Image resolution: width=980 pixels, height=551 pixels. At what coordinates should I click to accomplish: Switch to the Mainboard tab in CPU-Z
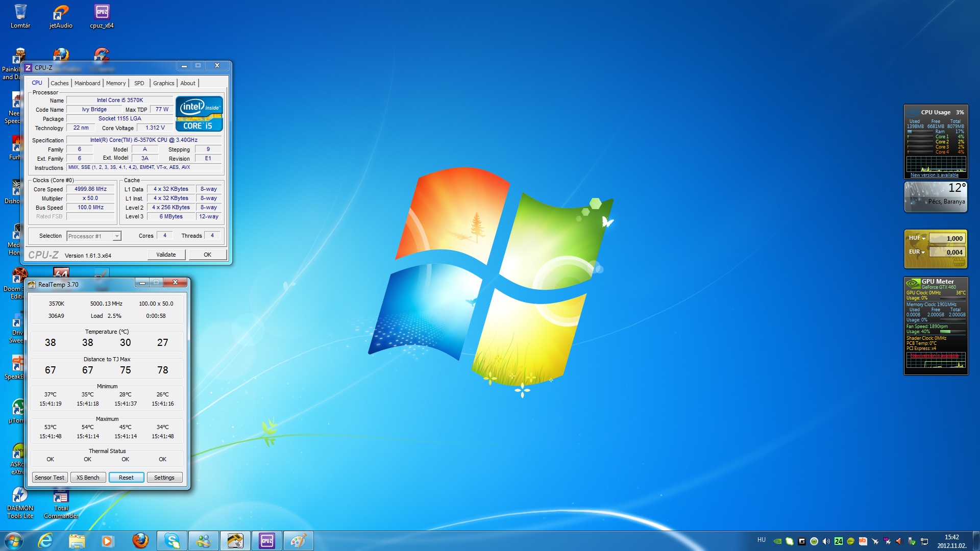pos(87,83)
